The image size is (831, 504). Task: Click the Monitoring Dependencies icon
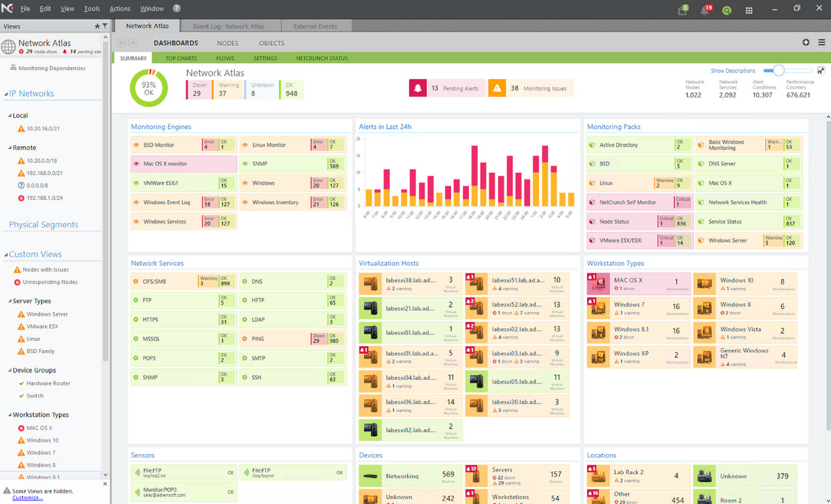pos(13,68)
